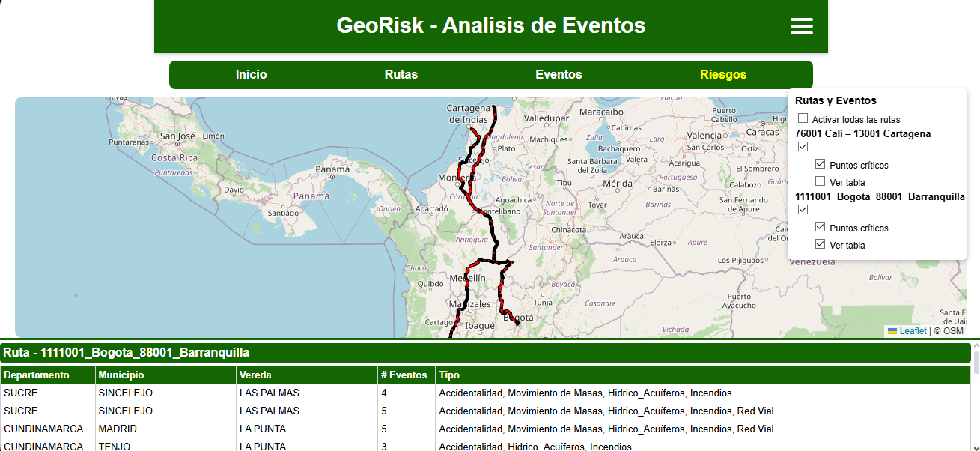Click the scroll up arrow of the table
The image size is (980, 451).
[x=975, y=348]
